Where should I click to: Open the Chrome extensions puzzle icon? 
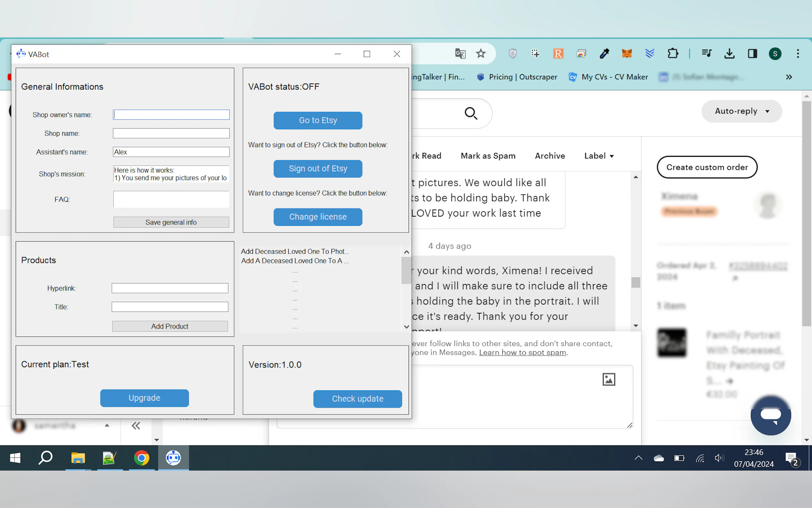pyautogui.click(x=673, y=54)
